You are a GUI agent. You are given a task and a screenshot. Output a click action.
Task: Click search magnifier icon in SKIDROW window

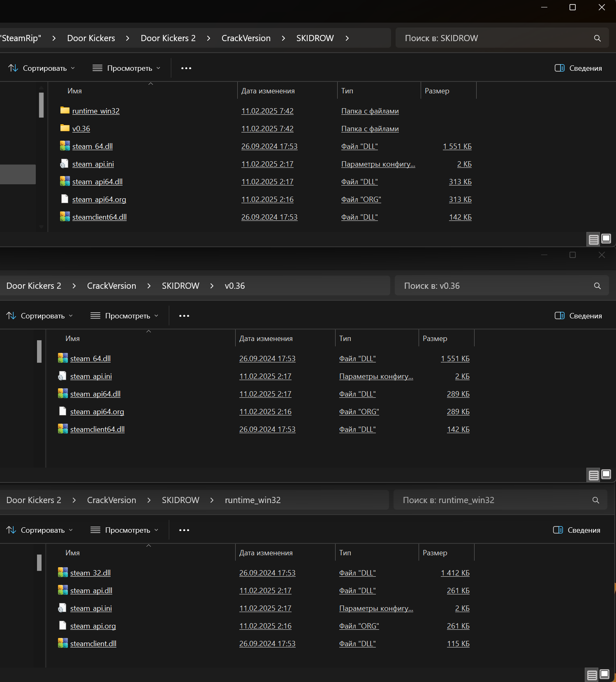tap(597, 38)
